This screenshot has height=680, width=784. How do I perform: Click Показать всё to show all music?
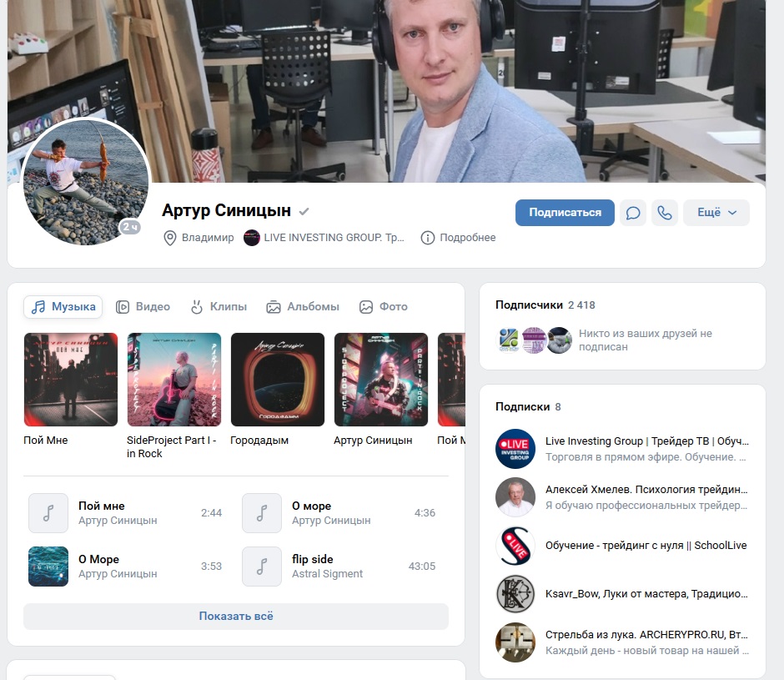(235, 617)
